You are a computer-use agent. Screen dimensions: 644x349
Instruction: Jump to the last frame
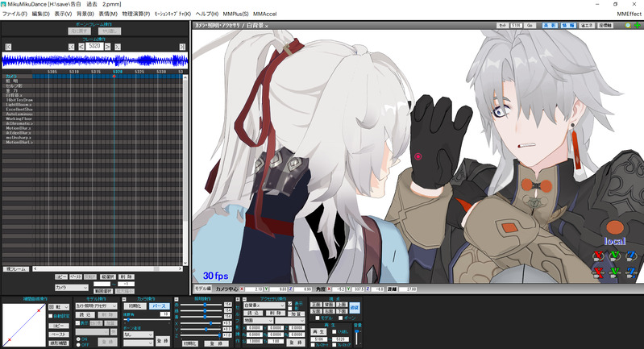(182, 47)
